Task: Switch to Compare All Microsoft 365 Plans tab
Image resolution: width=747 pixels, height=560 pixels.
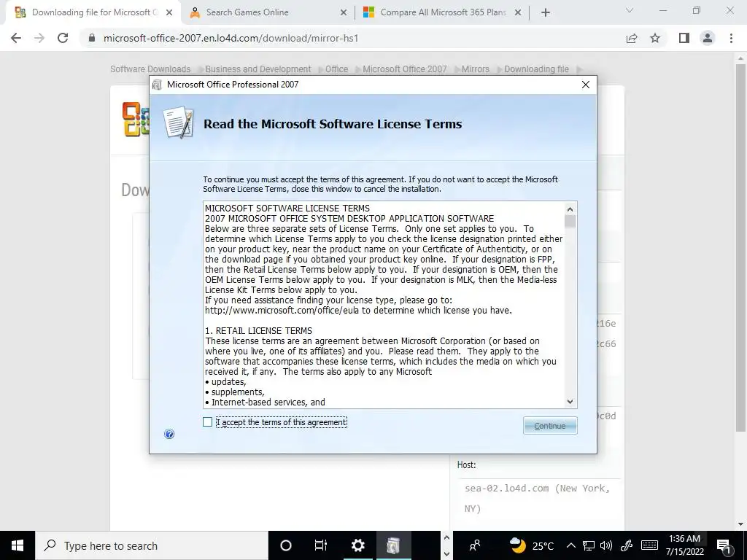Action: tap(443, 12)
